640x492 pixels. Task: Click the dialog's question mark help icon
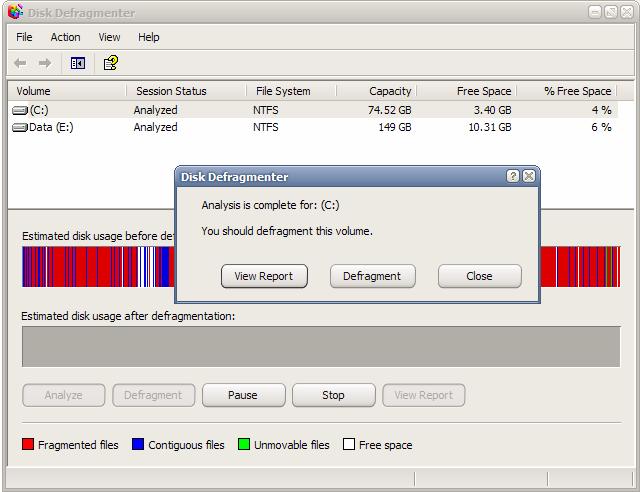click(x=513, y=176)
